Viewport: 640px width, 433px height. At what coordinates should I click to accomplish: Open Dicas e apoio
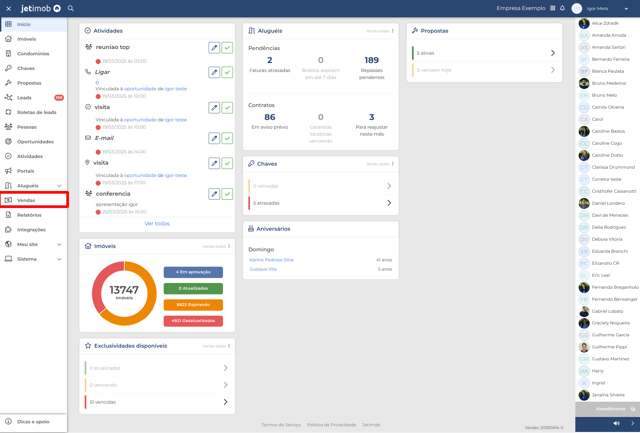33,422
